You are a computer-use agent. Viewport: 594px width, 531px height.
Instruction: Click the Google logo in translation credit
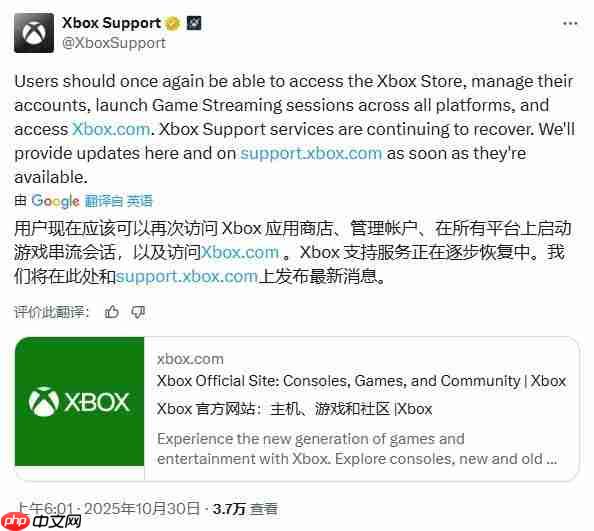[55, 201]
